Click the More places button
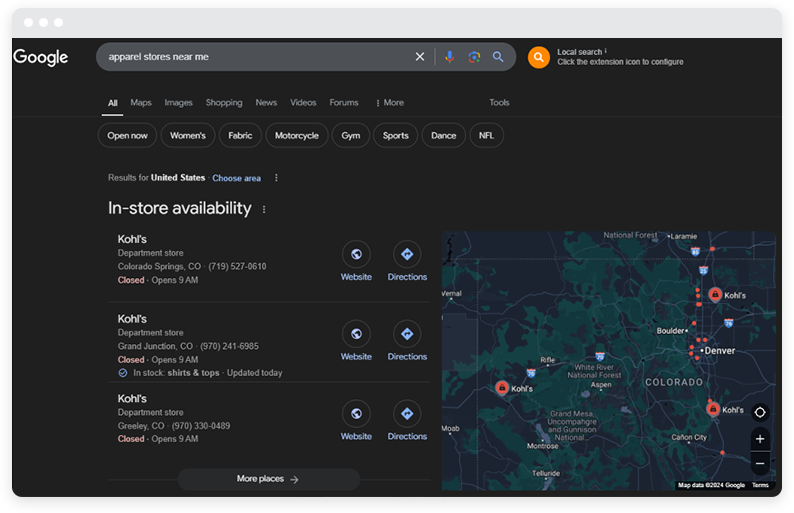 coord(268,479)
